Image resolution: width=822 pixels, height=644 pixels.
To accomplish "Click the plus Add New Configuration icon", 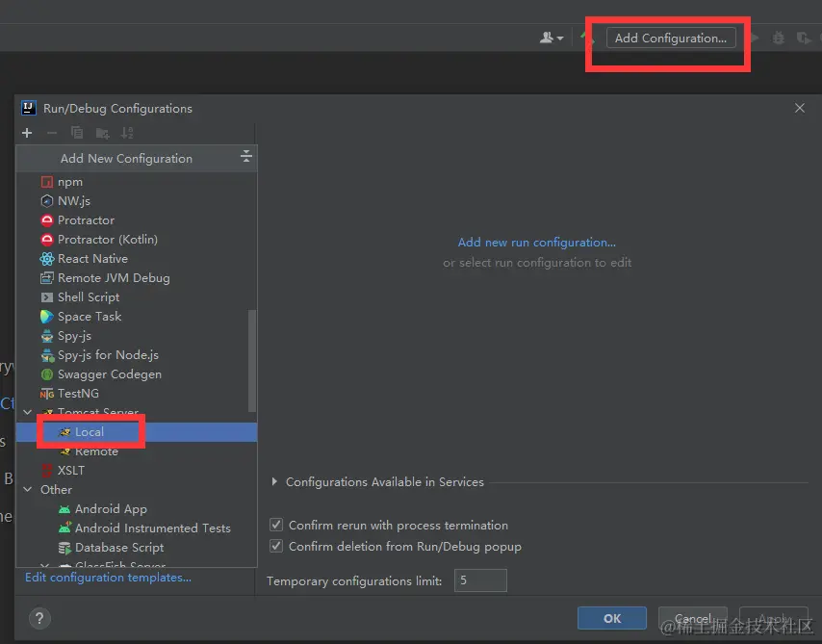I will [27, 133].
